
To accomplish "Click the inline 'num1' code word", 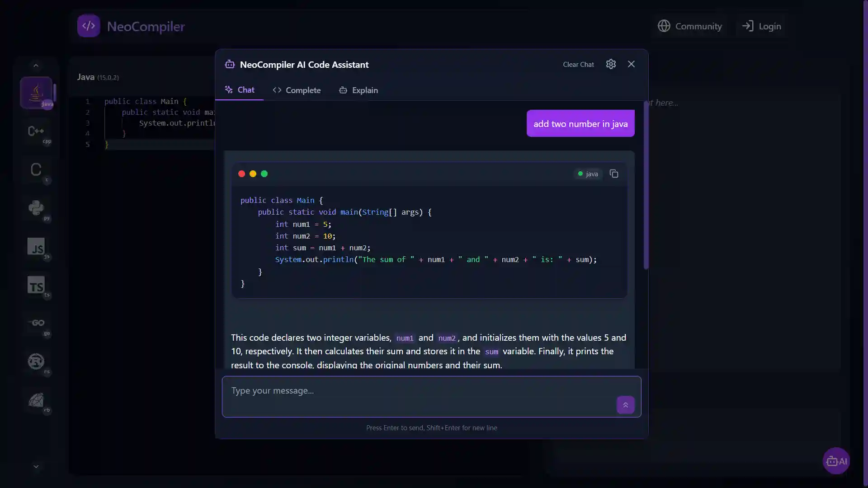I will tap(405, 338).
